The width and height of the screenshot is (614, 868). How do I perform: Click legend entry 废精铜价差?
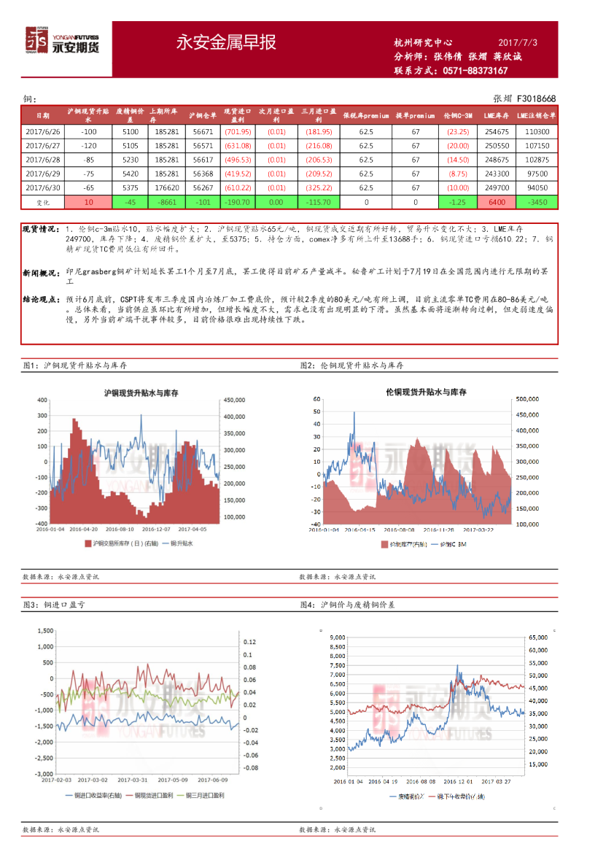coord(407,797)
